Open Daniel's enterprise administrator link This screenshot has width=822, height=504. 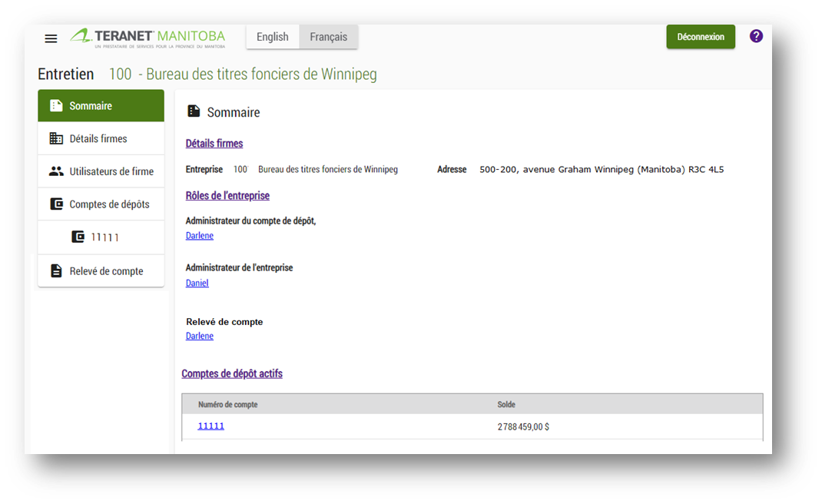point(197,283)
